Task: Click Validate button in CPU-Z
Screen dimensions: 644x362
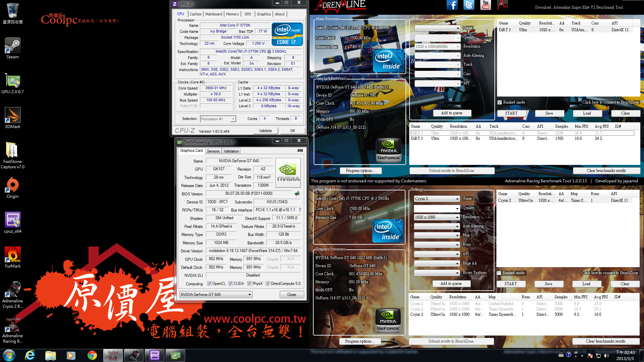Action: tap(265, 131)
